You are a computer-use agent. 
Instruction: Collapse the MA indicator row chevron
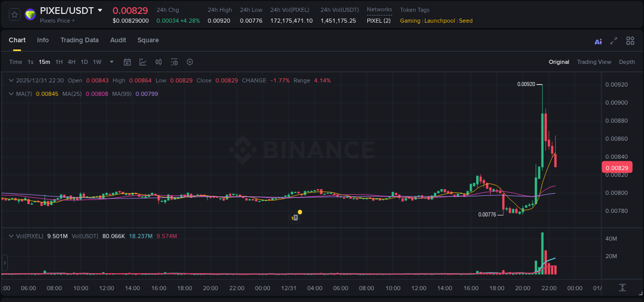tap(11, 94)
